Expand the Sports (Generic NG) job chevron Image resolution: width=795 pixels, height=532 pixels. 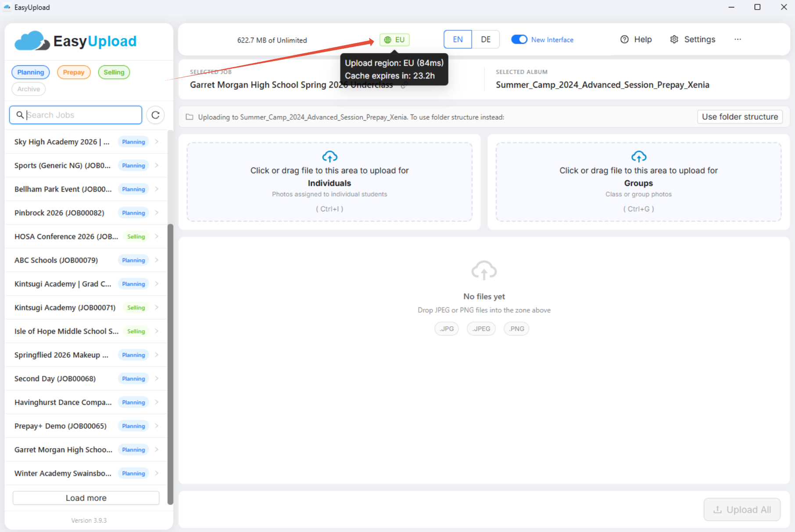point(157,165)
